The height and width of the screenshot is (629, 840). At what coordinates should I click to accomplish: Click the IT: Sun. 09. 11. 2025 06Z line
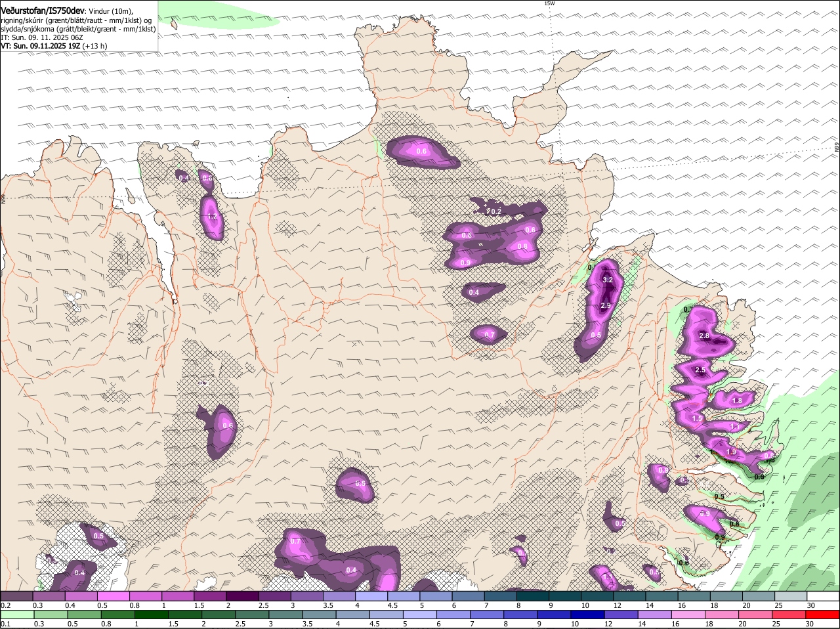(x=41, y=37)
